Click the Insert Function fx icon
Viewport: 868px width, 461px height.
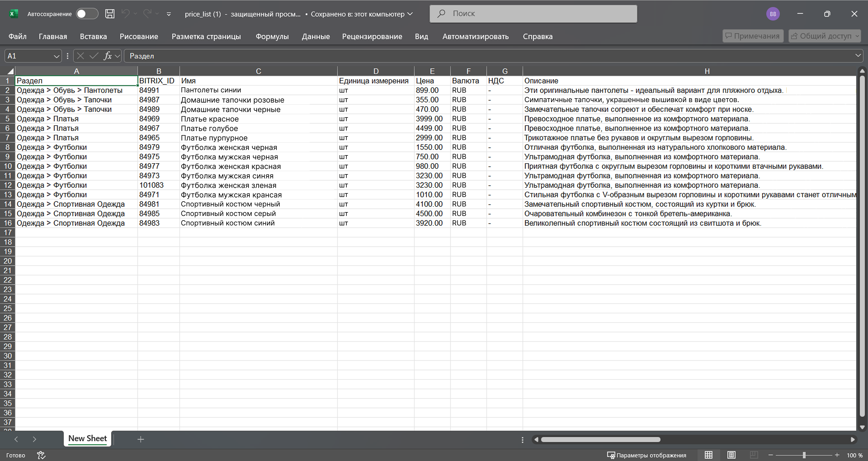pos(108,56)
